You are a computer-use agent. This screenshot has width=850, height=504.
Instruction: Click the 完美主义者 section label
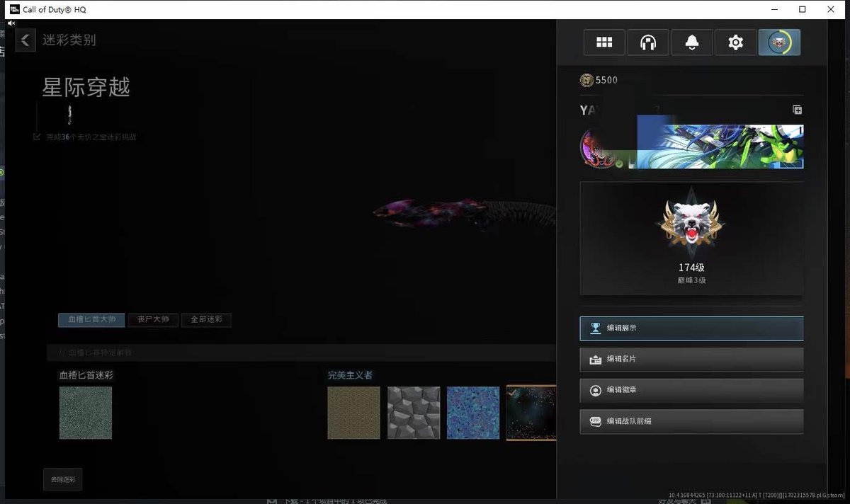(x=350, y=375)
